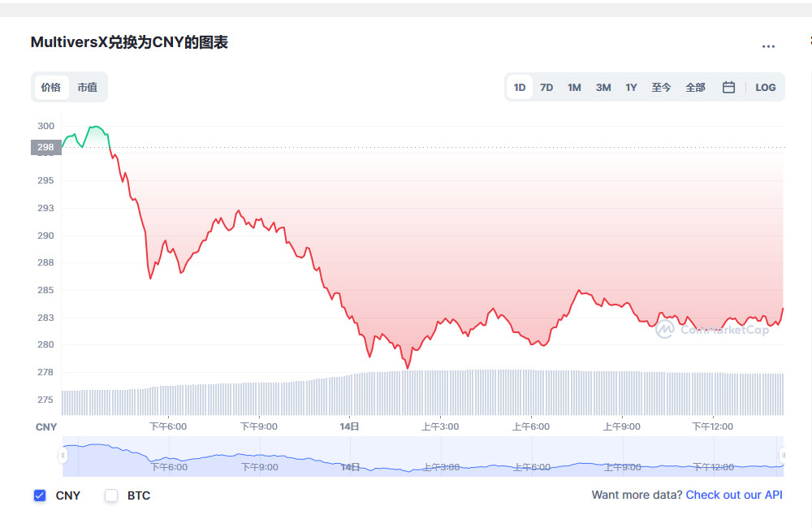The width and height of the screenshot is (812, 528).
Task: Grab the right range slider handle
Action: [784, 455]
